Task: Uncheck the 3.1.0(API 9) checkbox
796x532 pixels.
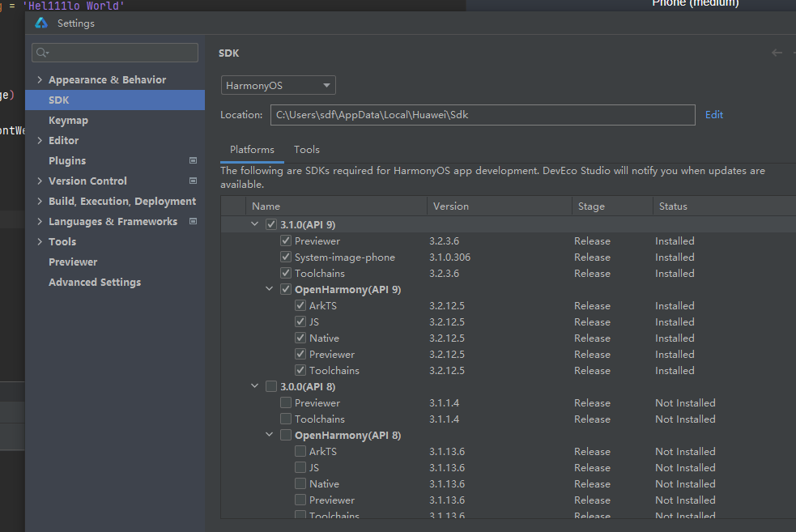Action: point(271,224)
